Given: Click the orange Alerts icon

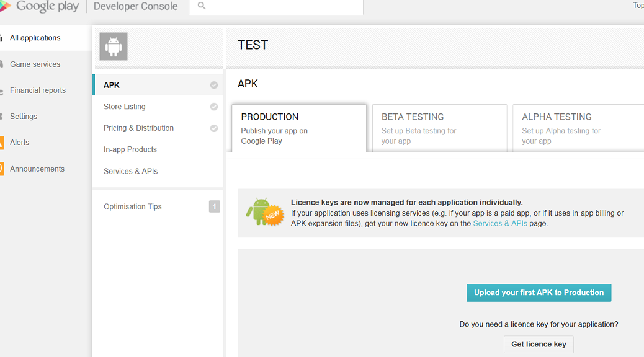Looking at the screenshot, I should (x=2, y=143).
